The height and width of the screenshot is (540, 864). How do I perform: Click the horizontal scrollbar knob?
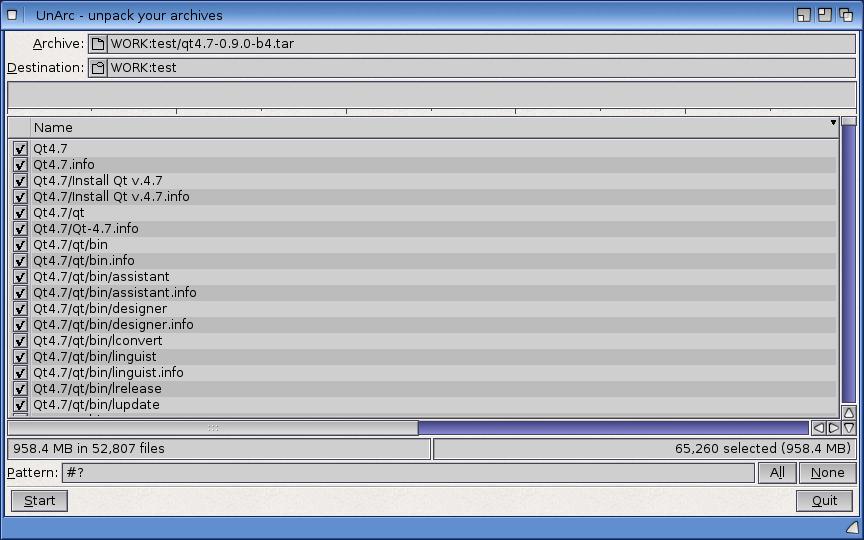(213, 428)
